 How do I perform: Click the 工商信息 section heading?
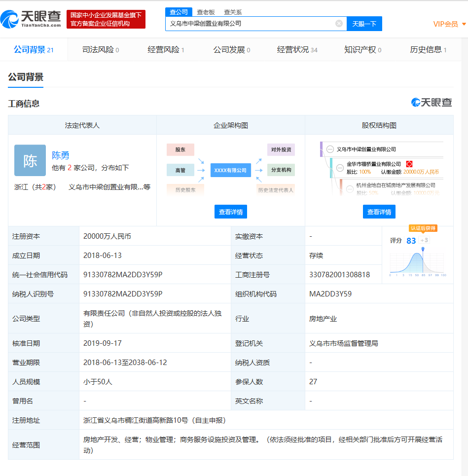click(24, 104)
